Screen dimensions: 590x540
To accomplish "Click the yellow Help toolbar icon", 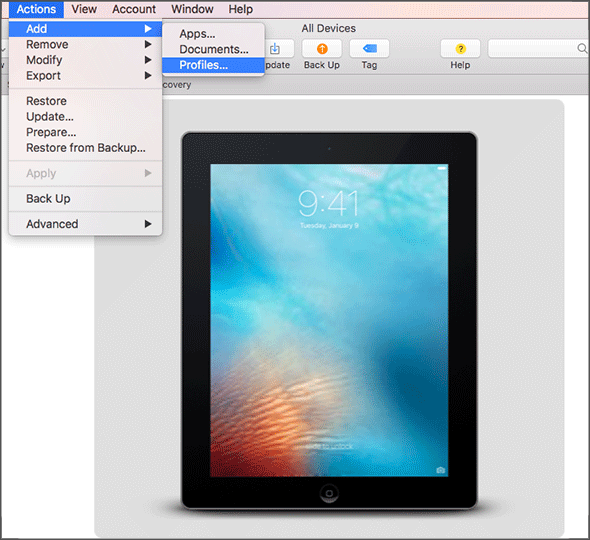I will click(460, 49).
